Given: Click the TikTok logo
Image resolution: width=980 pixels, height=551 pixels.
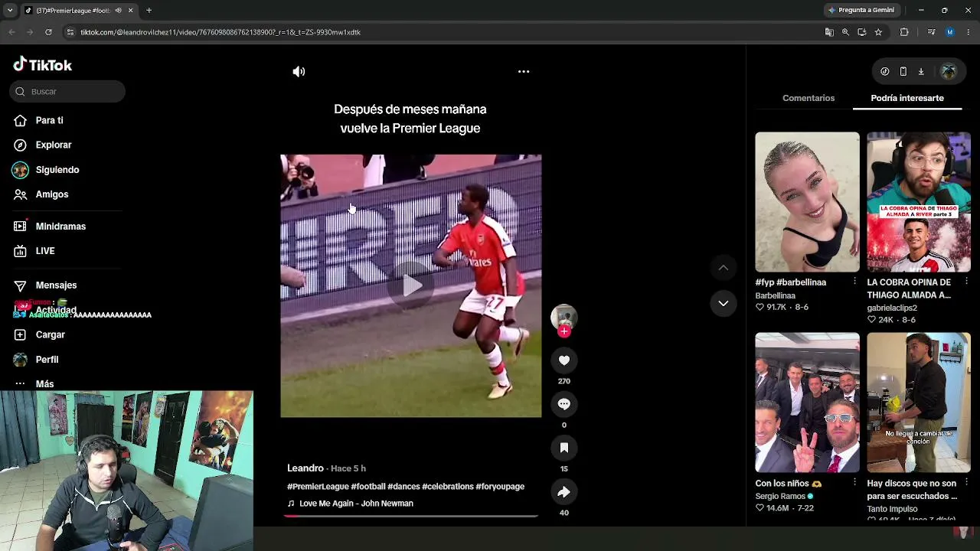Looking at the screenshot, I should [43, 65].
